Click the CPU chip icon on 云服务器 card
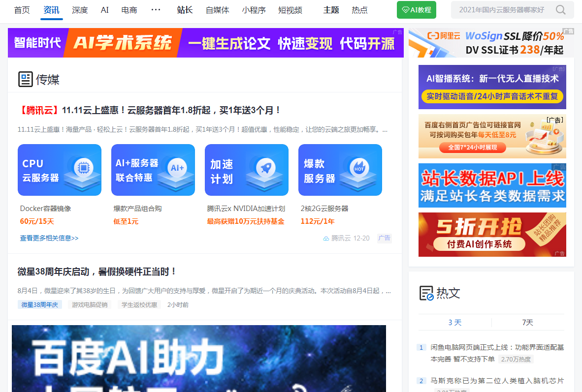The height and width of the screenshot is (392, 582). [x=84, y=168]
